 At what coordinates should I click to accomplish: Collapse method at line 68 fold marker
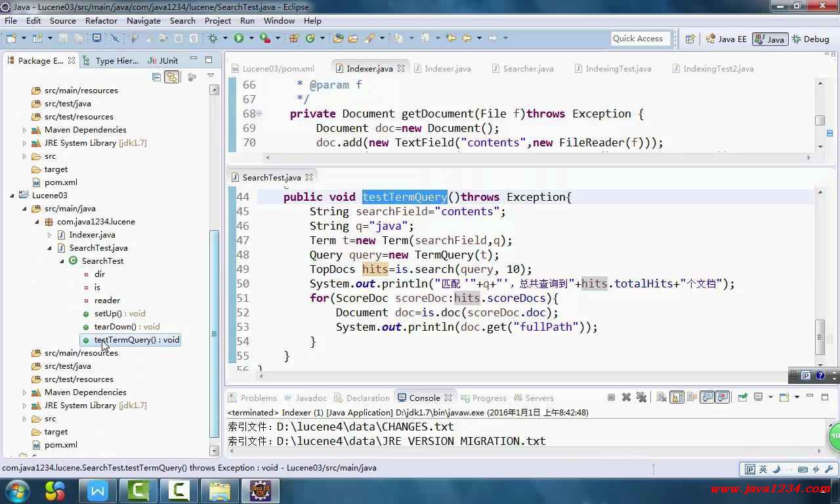tap(259, 114)
